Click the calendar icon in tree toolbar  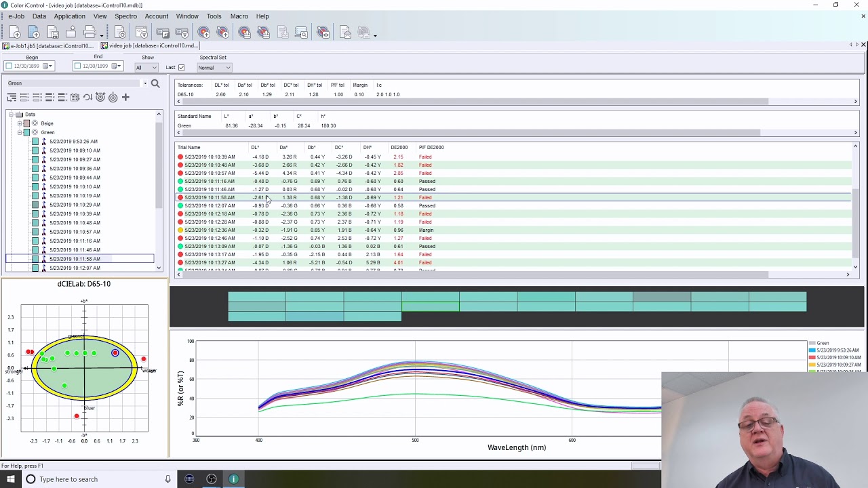75,98
